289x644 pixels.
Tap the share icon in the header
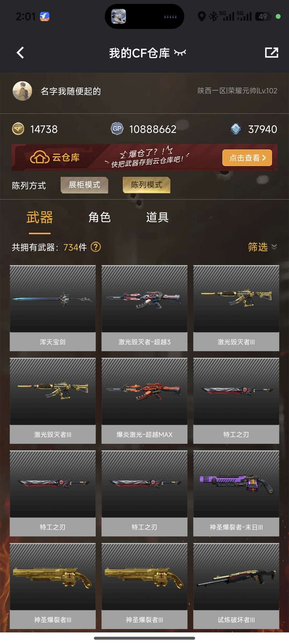pos(272,53)
